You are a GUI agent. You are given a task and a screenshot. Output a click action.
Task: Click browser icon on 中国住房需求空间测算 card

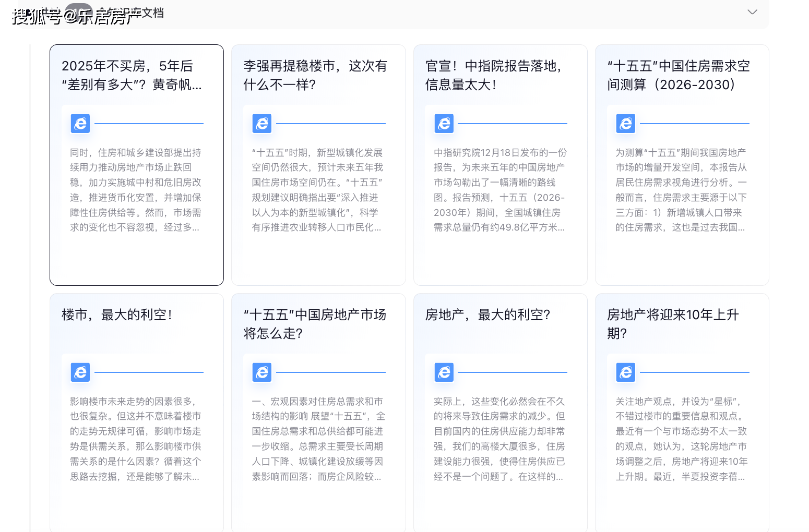point(626,124)
